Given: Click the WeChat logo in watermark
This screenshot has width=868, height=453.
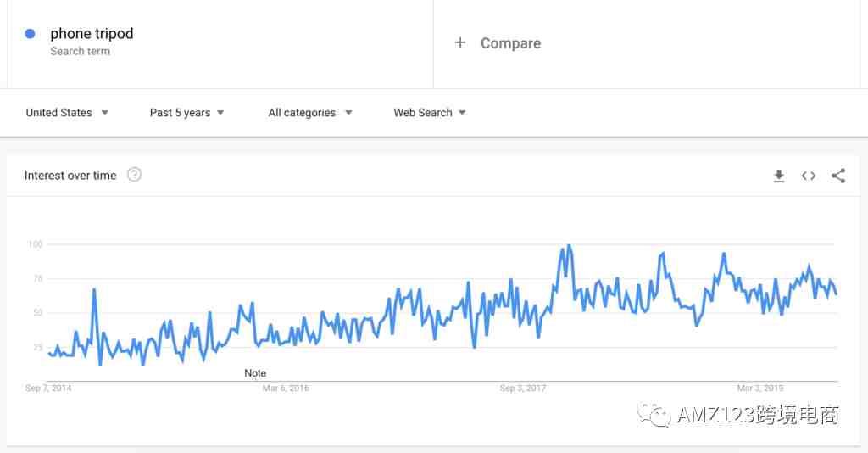Looking at the screenshot, I should (654, 415).
